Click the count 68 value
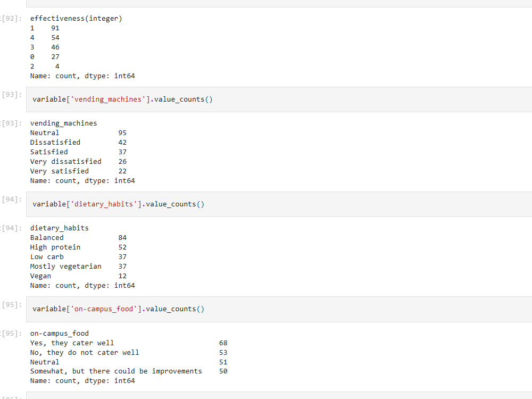532x399 pixels. click(223, 343)
